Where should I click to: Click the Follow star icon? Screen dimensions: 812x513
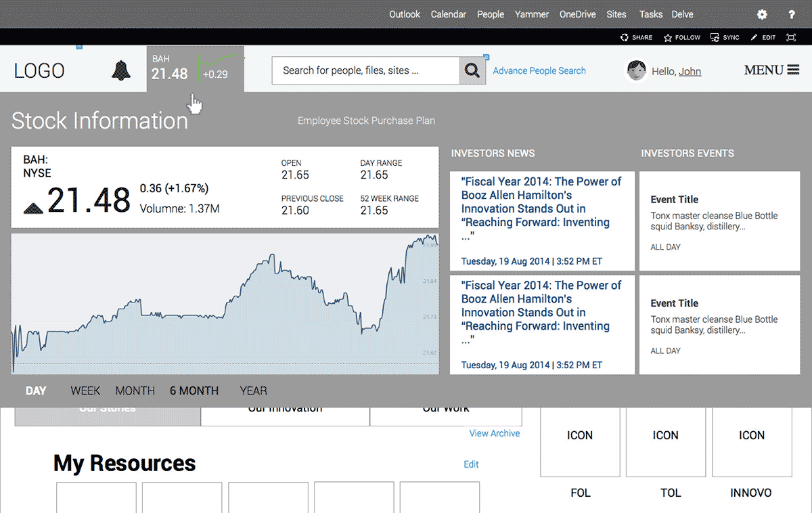point(668,38)
